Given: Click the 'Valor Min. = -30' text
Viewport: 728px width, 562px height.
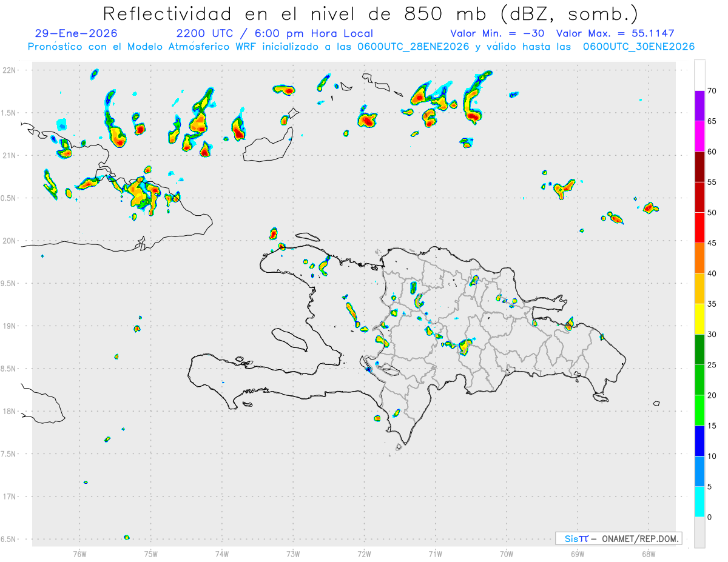Looking at the screenshot, I should 498,33.
